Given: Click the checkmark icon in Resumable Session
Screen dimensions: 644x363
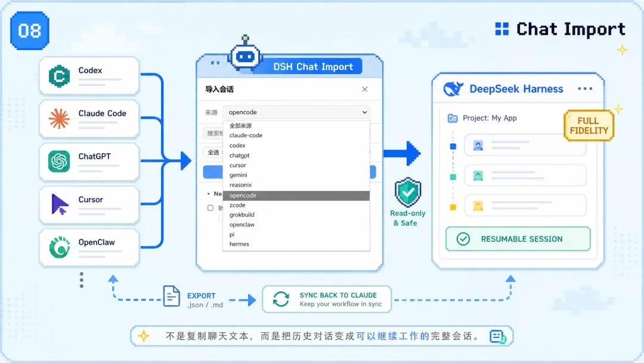Looking at the screenshot, I should click(463, 239).
